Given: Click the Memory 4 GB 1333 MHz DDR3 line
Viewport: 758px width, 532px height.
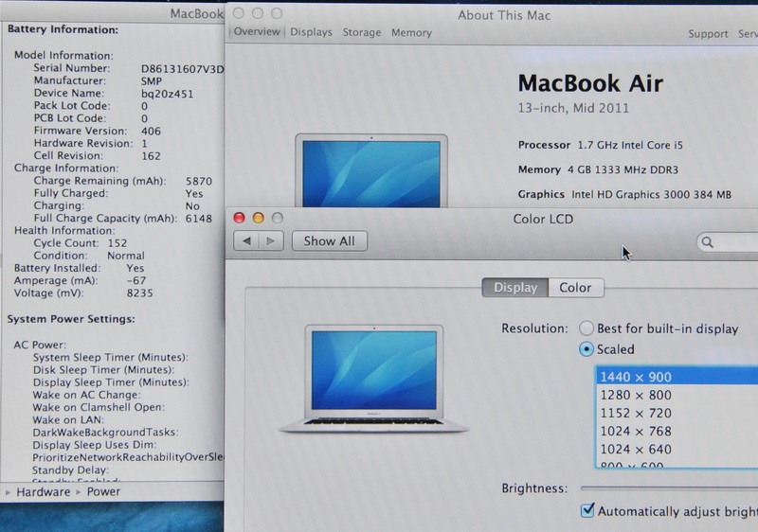Looking at the screenshot, I should click(598, 170).
